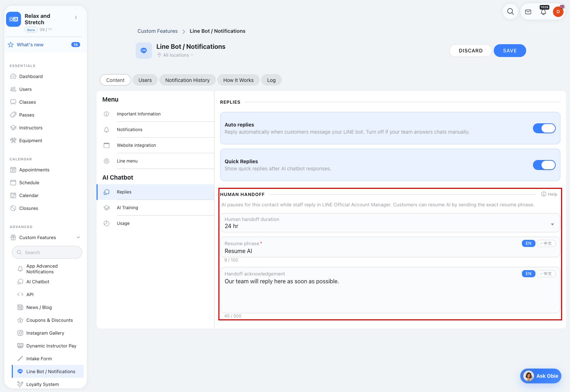The height and width of the screenshot is (392, 570).
Task: Open Dynamic Instructor Pay feature
Action: 51,346
